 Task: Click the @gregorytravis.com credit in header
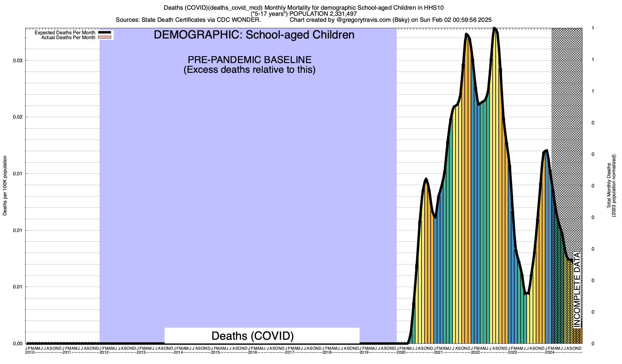pyautogui.click(x=364, y=20)
